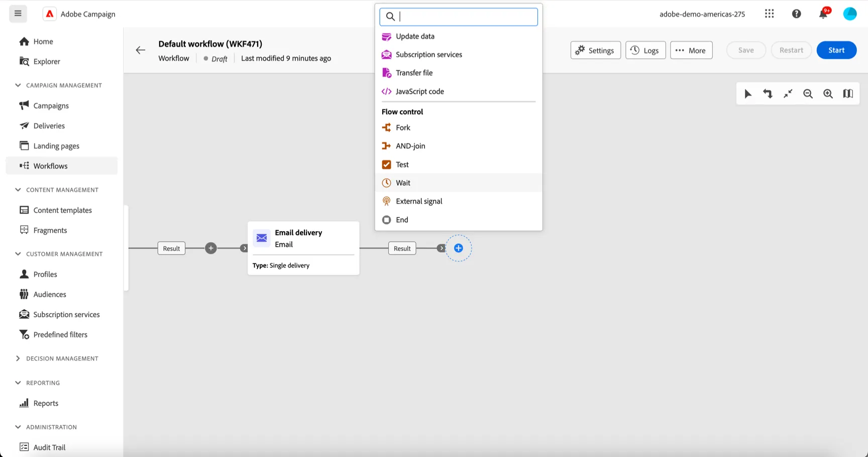The height and width of the screenshot is (457, 868).
Task: Select the End activity
Action: [x=459, y=220]
